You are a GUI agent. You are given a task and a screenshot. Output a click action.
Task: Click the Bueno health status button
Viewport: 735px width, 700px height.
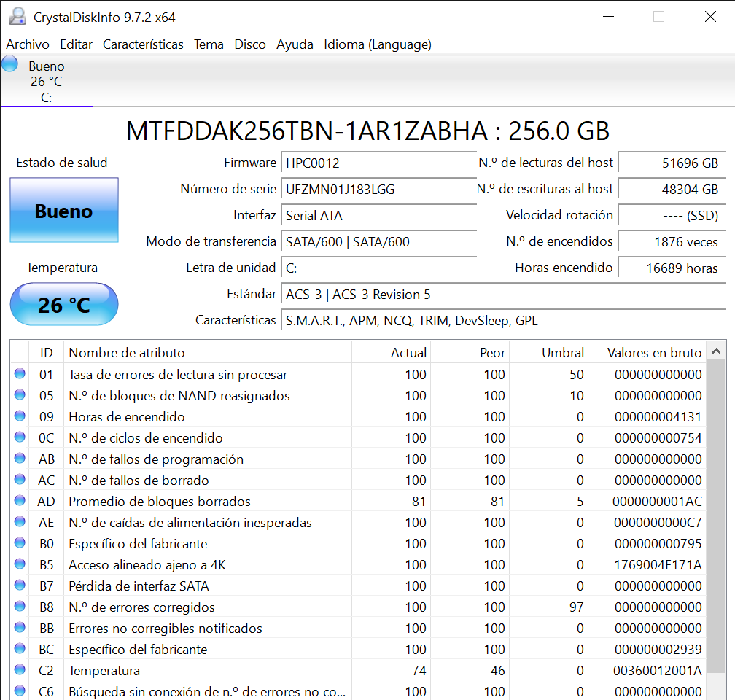click(63, 211)
